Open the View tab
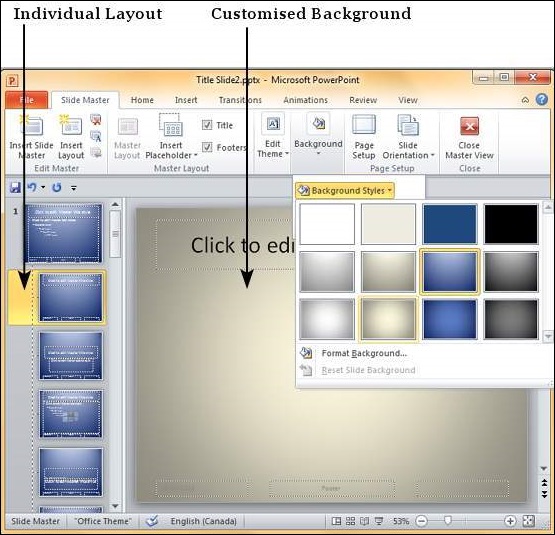555x535 pixels. click(x=408, y=100)
